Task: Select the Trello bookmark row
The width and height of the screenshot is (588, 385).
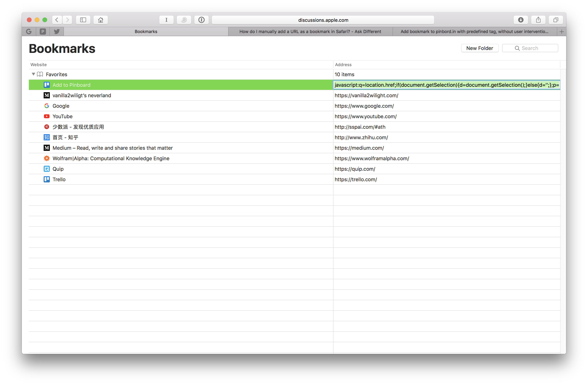Action: (x=59, y=179)
